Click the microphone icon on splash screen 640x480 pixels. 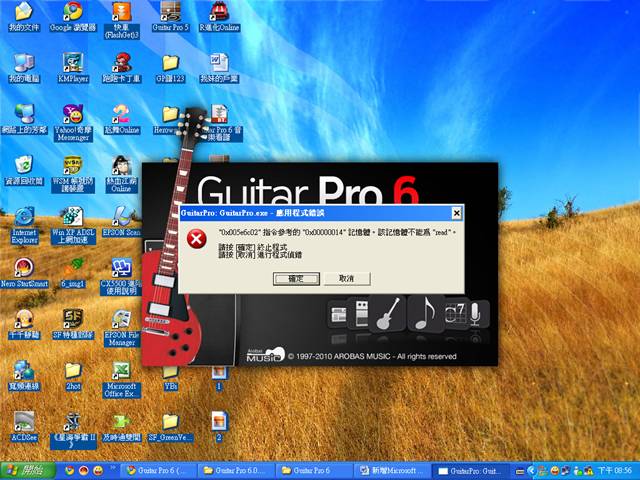pos(475,314)
